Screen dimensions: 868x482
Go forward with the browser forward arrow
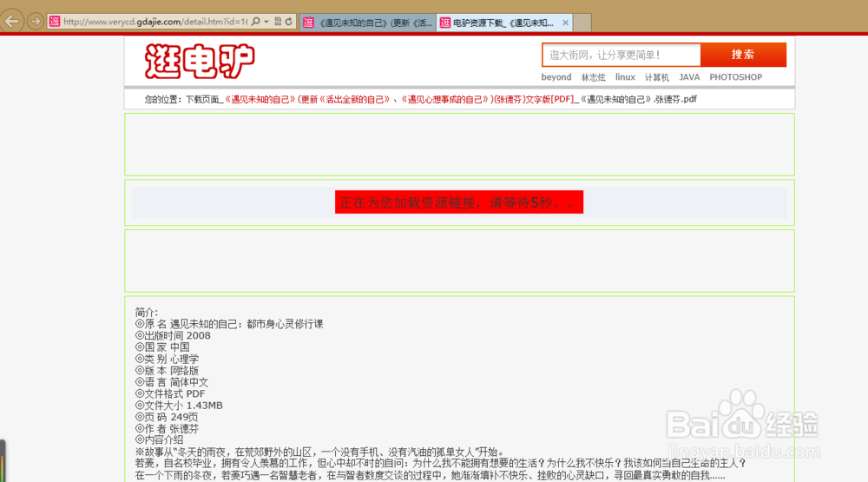(36, 22)
